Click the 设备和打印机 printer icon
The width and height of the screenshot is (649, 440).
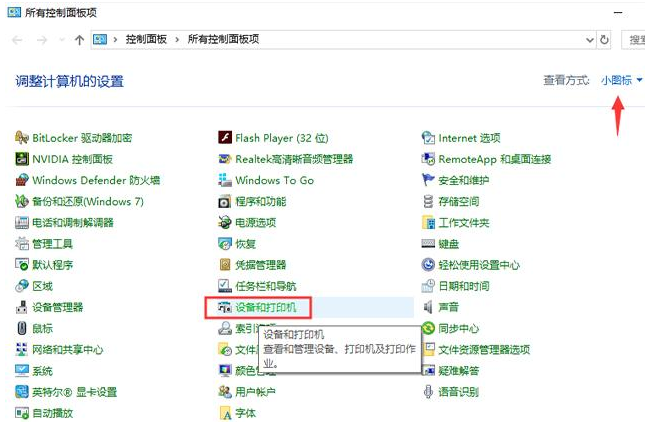(225, 307)
